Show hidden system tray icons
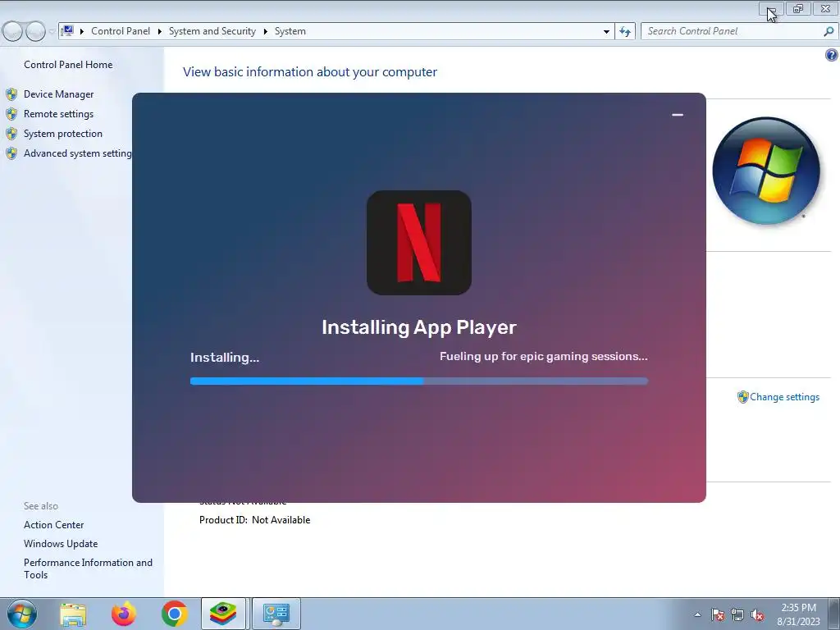840x630 pixels. point(697,614)
